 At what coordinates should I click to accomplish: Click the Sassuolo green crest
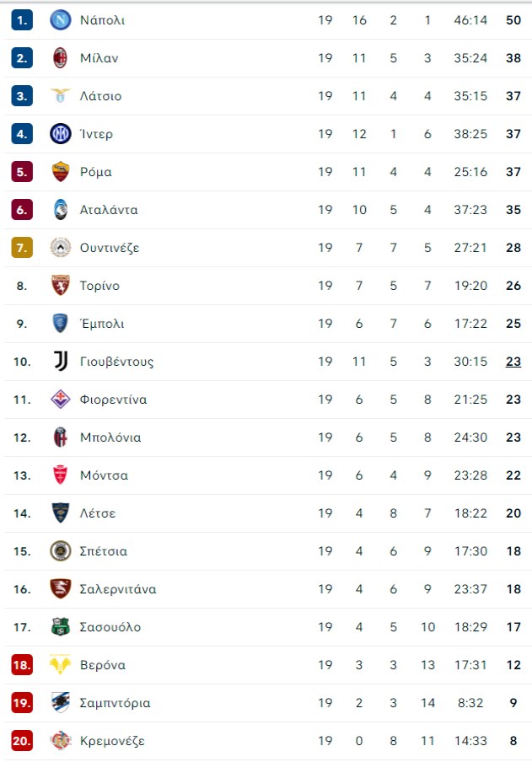(x=61, y=626)
